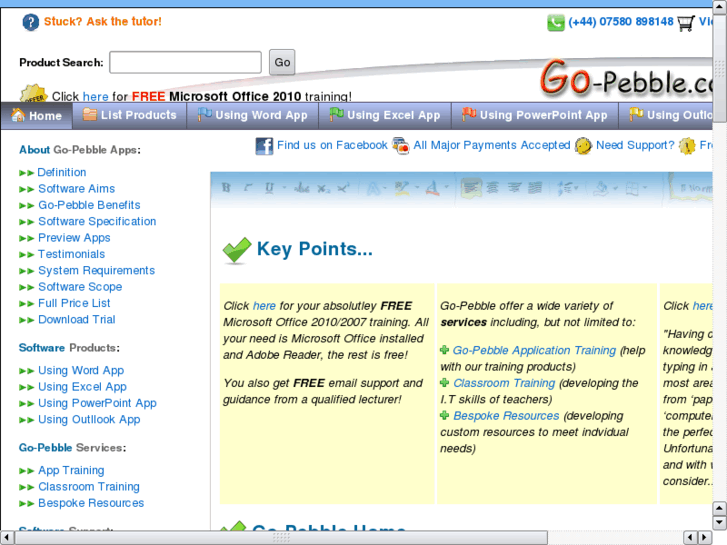Open Definition sidebar link

62,173
